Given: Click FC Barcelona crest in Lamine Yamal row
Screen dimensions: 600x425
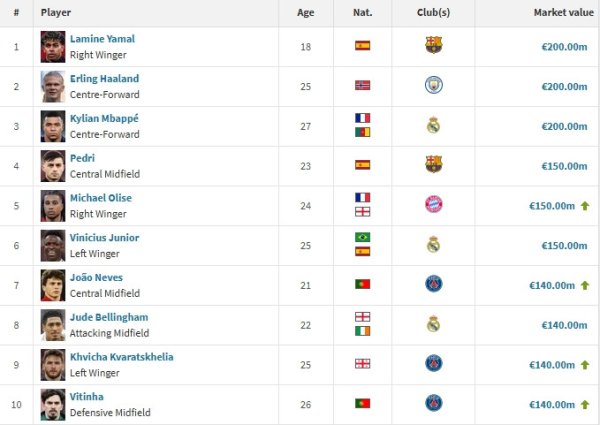Looking at the screenshot, I should coord(434,45).
